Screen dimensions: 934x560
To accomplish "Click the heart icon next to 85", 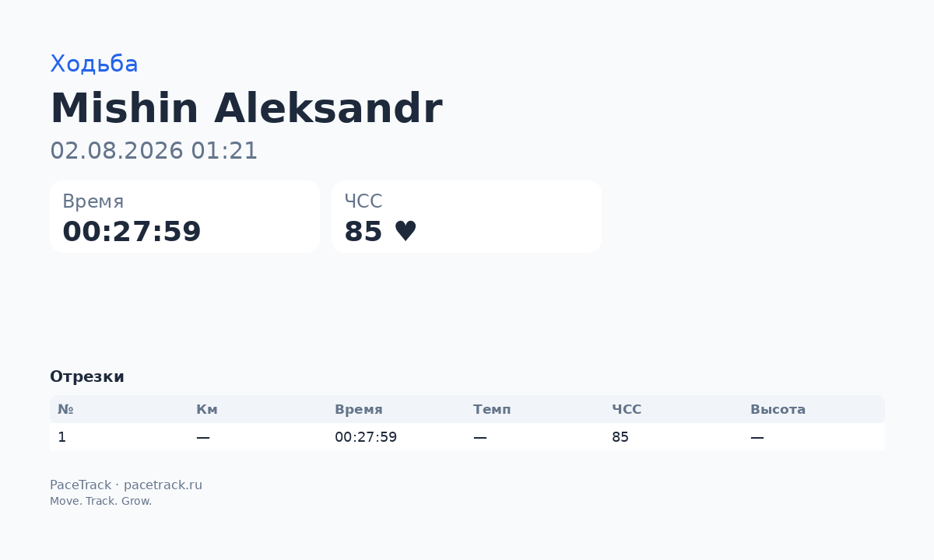I will [406, 232].
